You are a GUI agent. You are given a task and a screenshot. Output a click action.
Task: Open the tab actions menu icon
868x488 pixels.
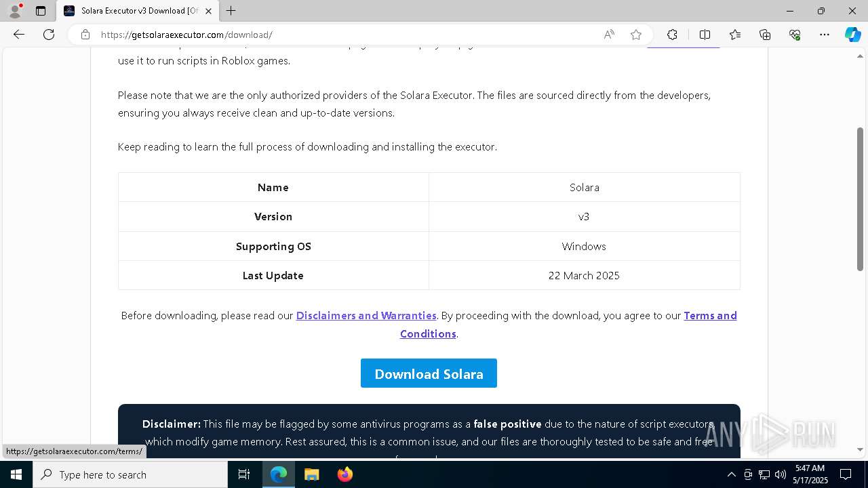coord(41,11)
